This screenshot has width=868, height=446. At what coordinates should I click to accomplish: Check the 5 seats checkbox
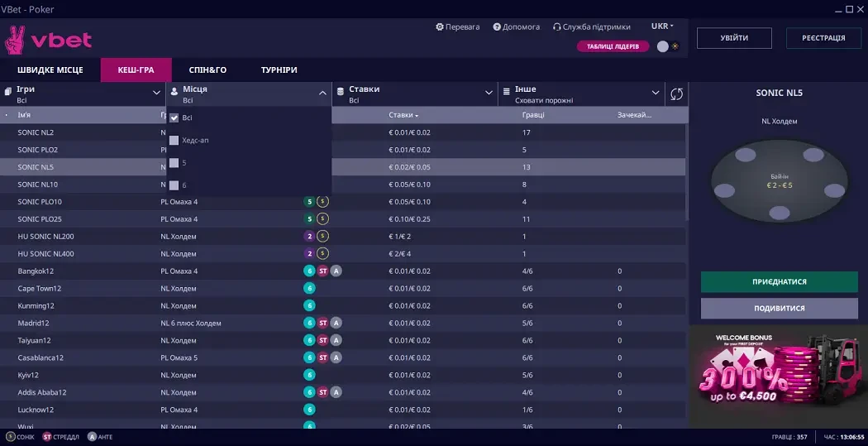coord(174,163)
